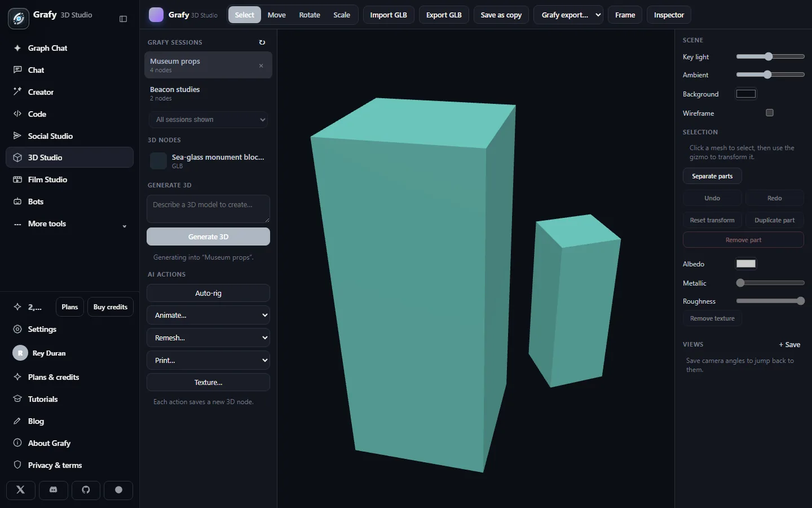Open the Print dropdown
The image size is (812, 508).
coord(208,360)
